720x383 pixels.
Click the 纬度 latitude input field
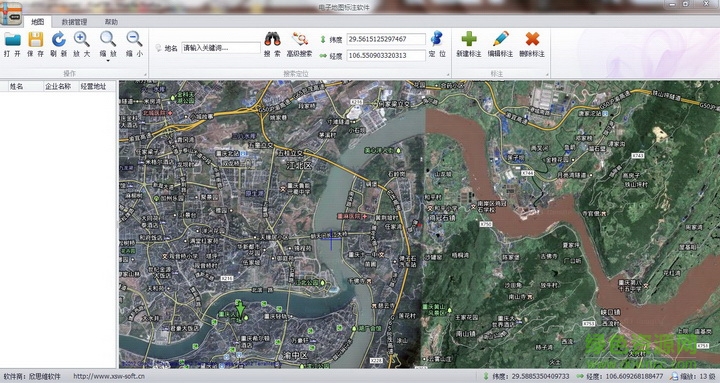click(x=386, y=39)
